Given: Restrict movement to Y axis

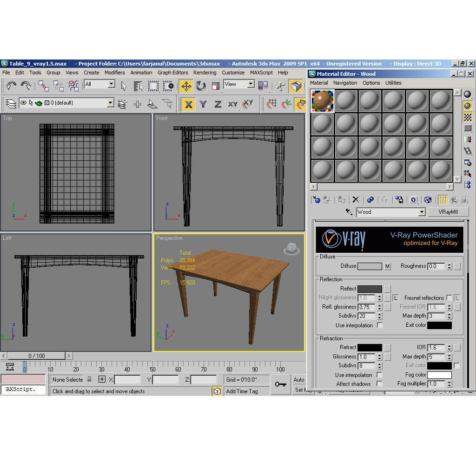Looking at the screenshot, I should pos(203,104).
